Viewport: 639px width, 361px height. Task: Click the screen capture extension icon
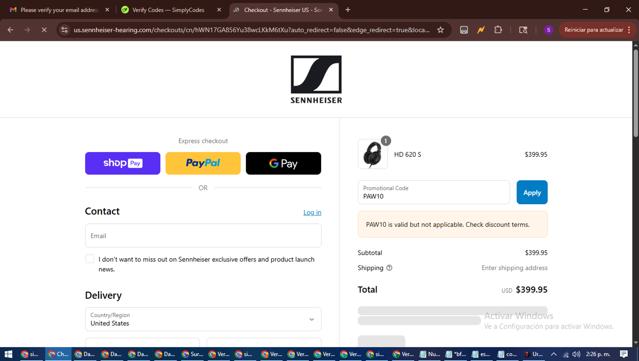point(464,30)
